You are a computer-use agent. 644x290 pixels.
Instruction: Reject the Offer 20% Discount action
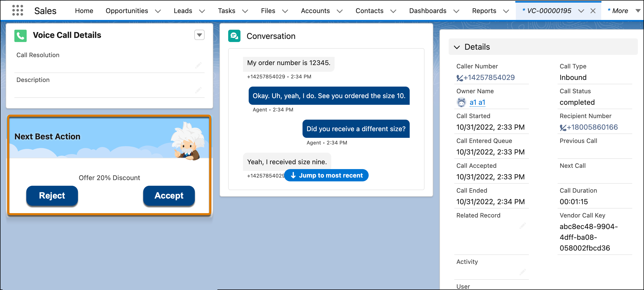52,196
